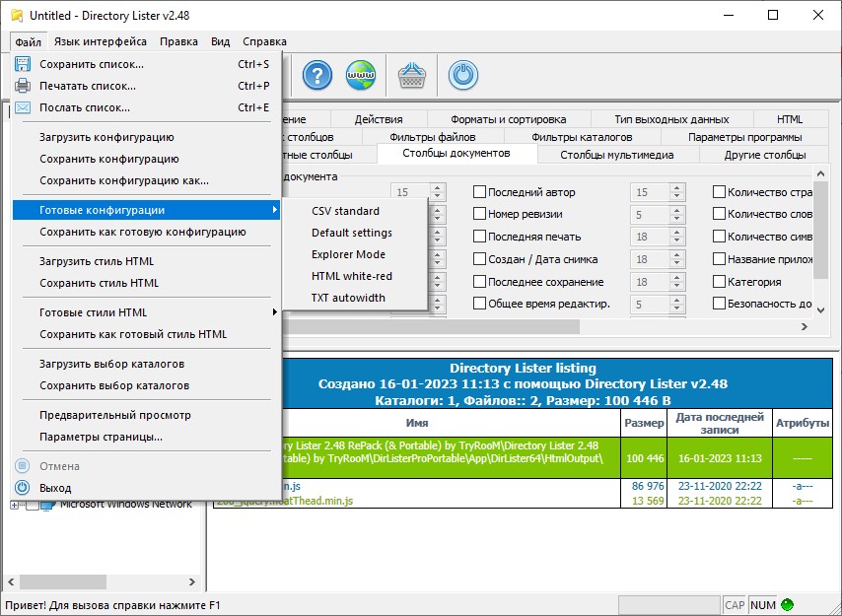Increase the Последний автор width spinner
The height and width of the screenshot is (616, 842).
pyautogui.click(x=677, y=188)
